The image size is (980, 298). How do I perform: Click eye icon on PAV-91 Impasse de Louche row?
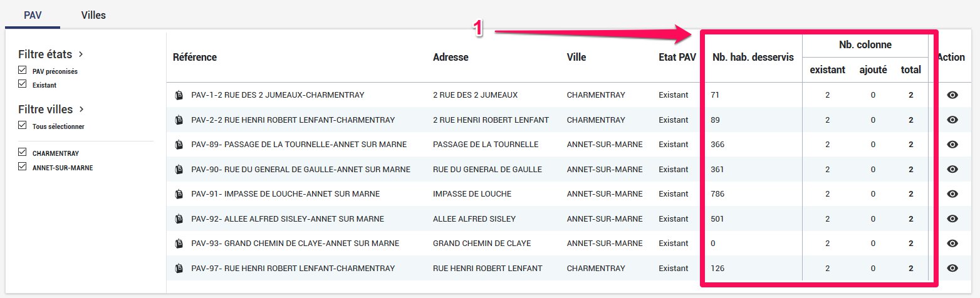point(952,194)
